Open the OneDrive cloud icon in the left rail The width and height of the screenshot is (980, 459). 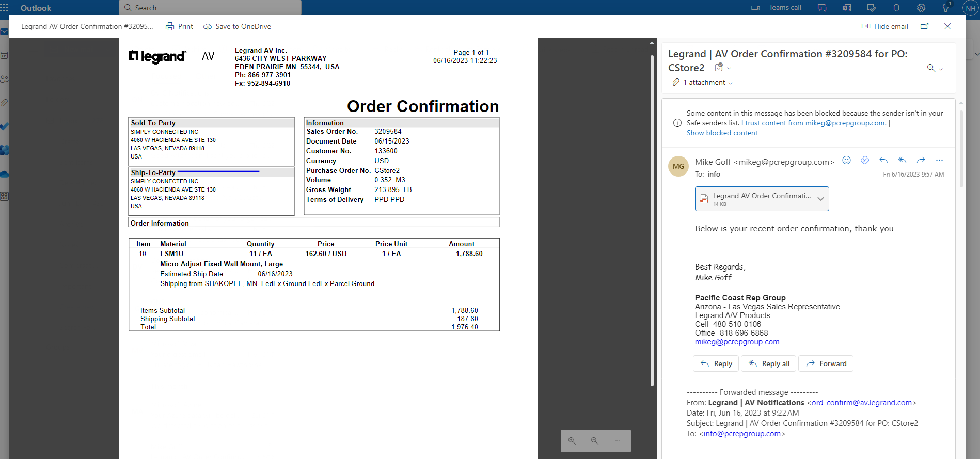pyautogui.click(x=4, y=174)
